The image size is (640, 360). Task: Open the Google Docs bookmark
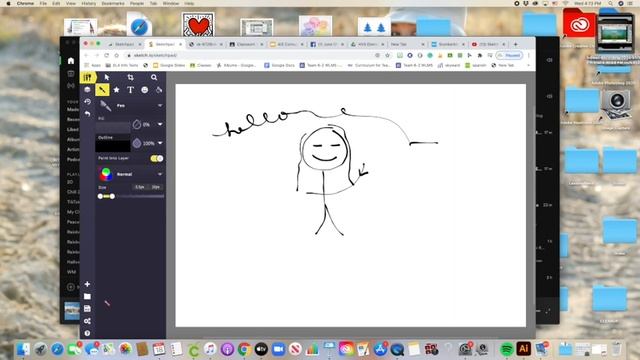tap(279, 65)
